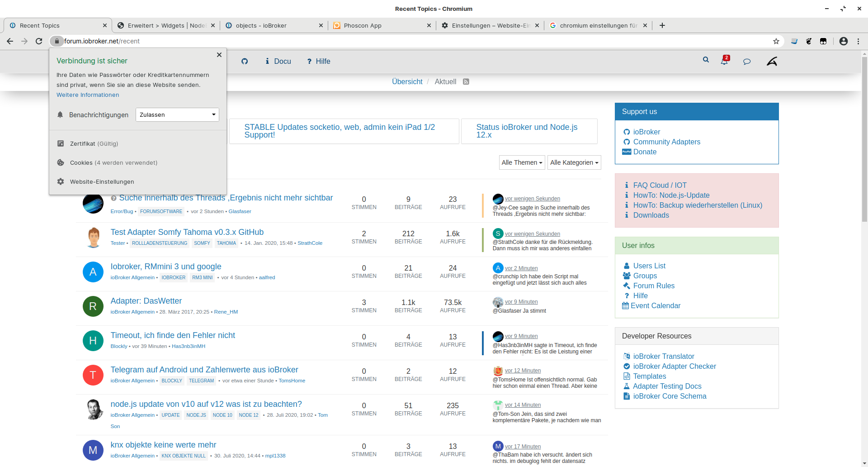The height and width of the screenshot is (467, 868).
Task: Open ioBroker Core Schema link
Action: [670, 396]
